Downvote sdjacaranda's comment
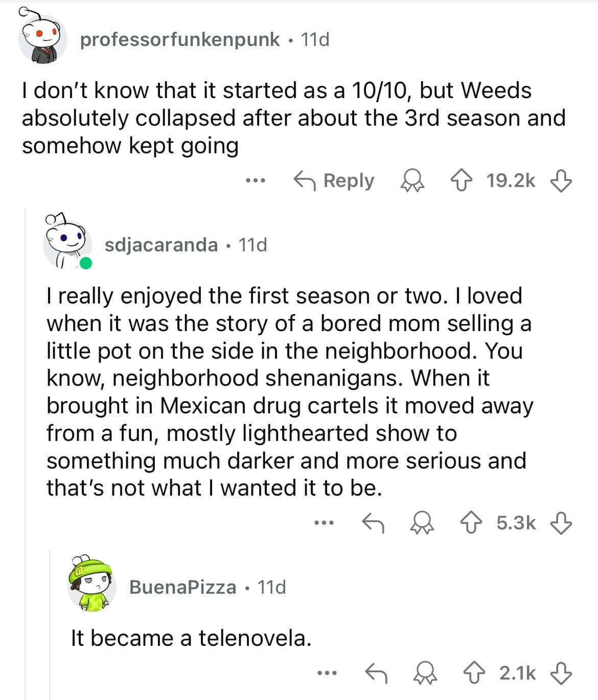 click(x=561, y=522)
